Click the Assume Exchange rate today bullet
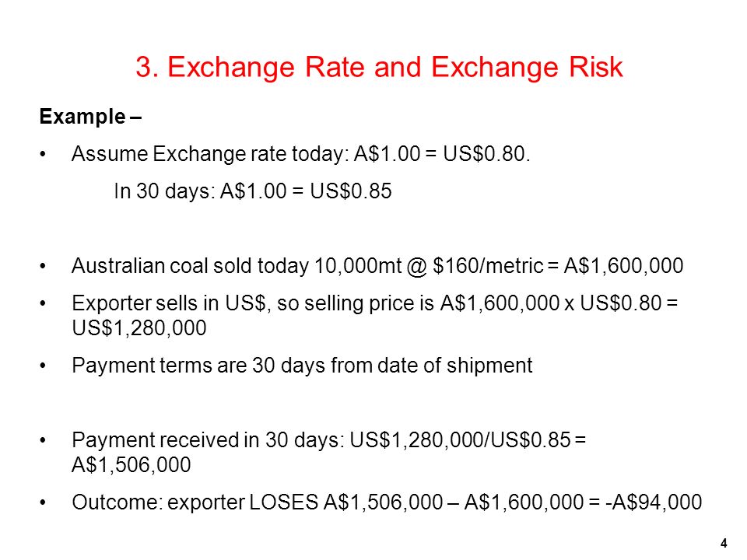 pyautogui.click(x=300, y=154)
